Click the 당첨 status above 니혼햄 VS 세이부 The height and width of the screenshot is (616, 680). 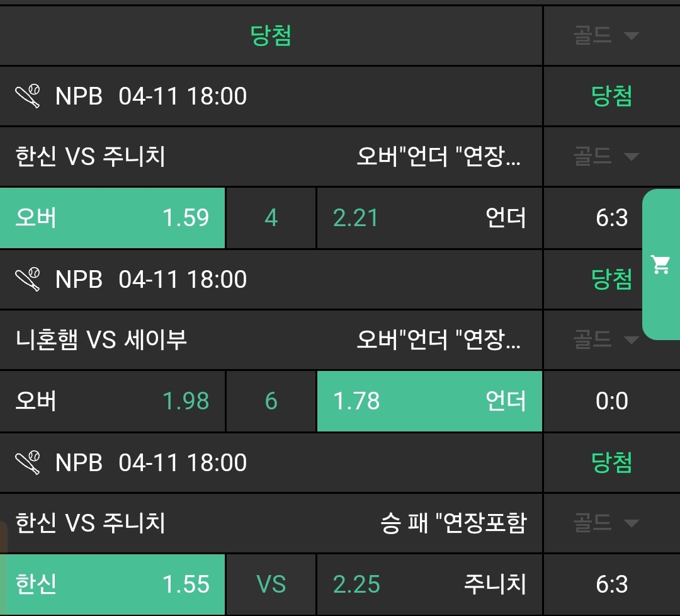[x=611, y=279]
